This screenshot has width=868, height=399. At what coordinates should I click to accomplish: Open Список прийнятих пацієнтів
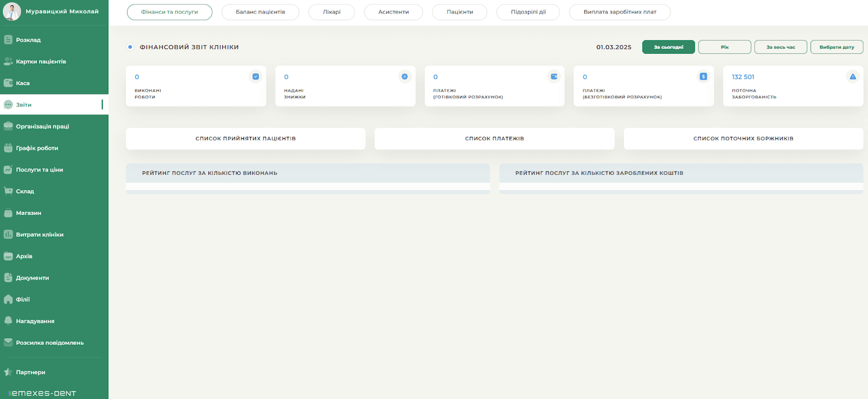pos(245,138)
